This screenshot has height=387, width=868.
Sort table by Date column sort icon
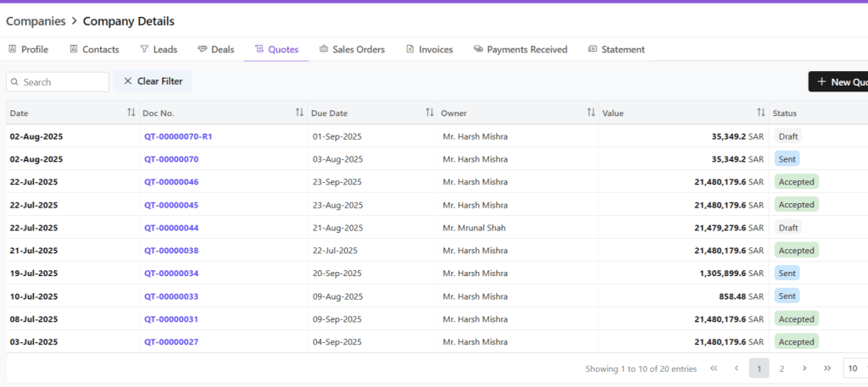(131, 113)
